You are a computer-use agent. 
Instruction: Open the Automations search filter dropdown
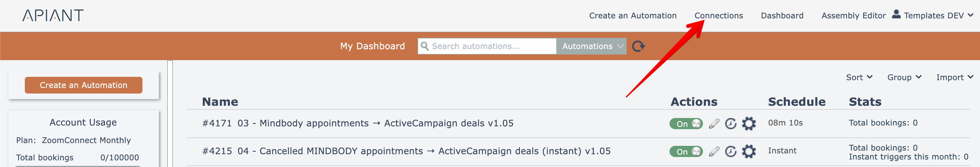pos(591,46)
